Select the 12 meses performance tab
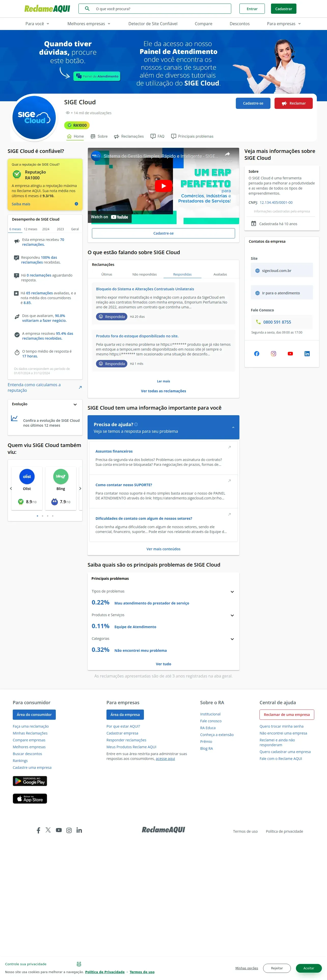The width and height of the screenshot is (327, 980). pos(31,229)
